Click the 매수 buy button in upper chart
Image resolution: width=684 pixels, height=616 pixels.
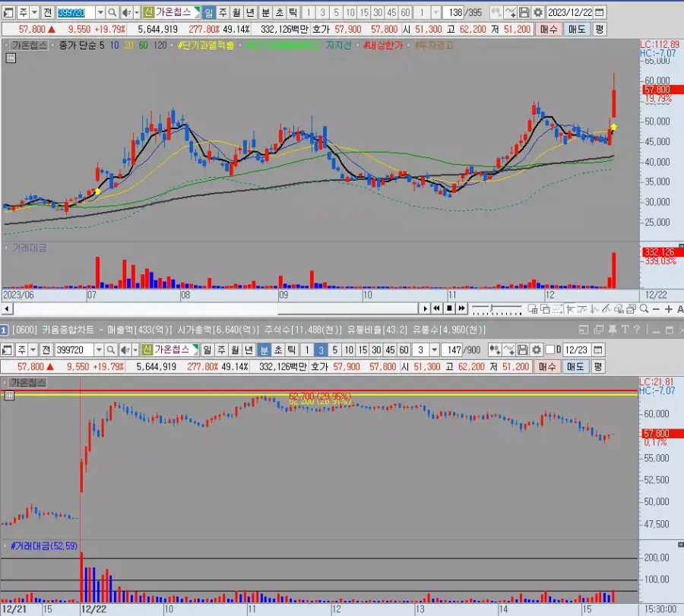[x=549, y=29]
